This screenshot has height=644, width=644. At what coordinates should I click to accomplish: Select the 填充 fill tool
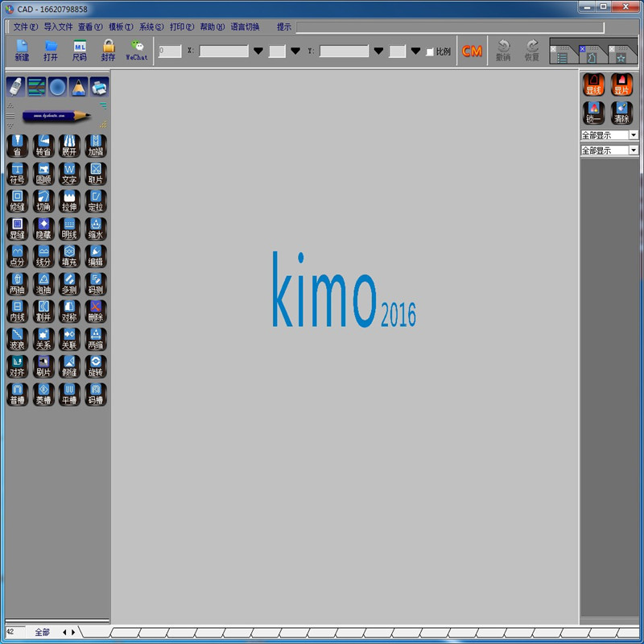(x=69, y=256)
